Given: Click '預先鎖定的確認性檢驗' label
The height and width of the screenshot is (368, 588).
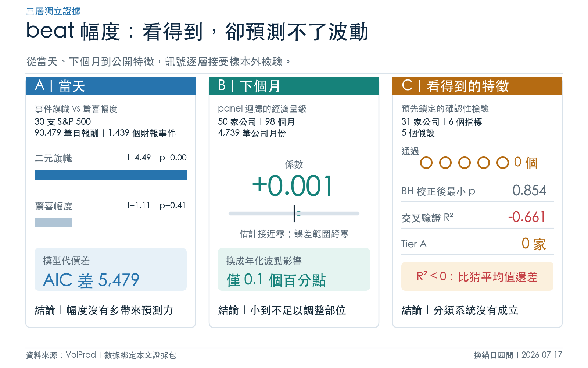Looking at the screenshot, I should (445, 109).
